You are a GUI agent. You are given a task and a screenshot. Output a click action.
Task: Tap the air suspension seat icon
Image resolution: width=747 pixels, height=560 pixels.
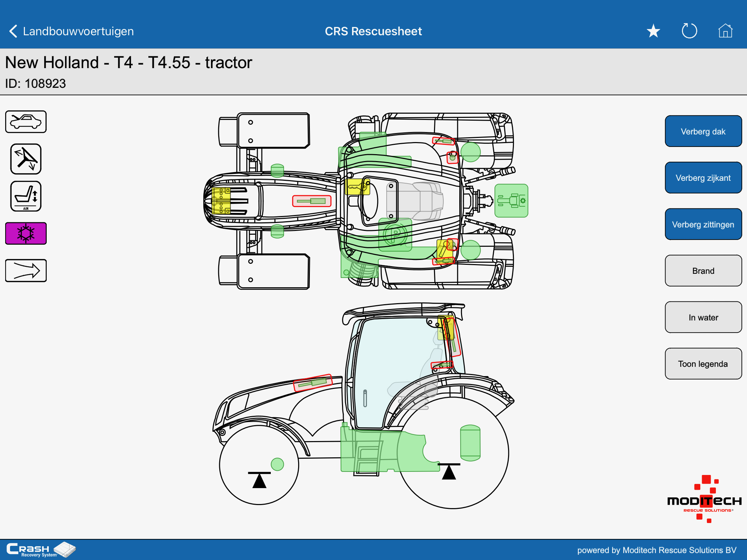26,196
